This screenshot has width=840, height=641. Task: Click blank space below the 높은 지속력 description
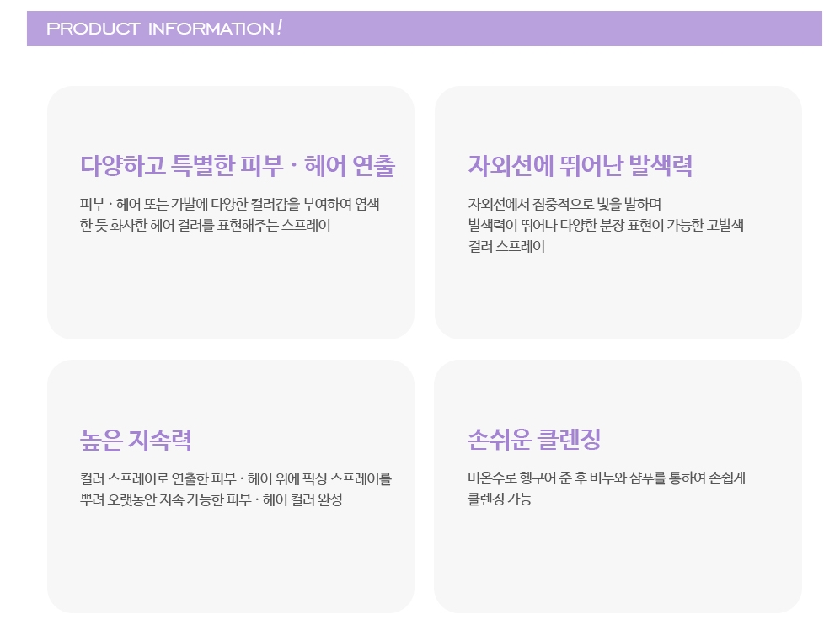(x=230, y=560)
